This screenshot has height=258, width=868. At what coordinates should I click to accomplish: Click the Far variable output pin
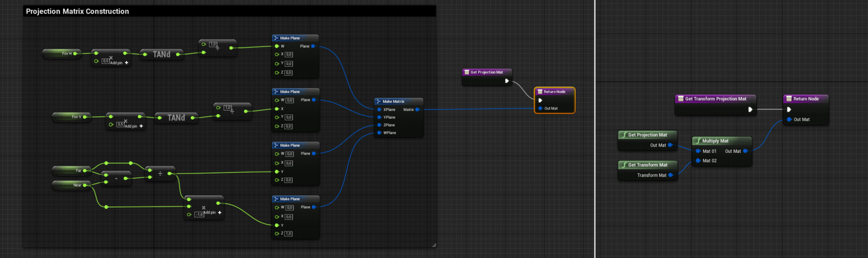click(x=85, y=171)
